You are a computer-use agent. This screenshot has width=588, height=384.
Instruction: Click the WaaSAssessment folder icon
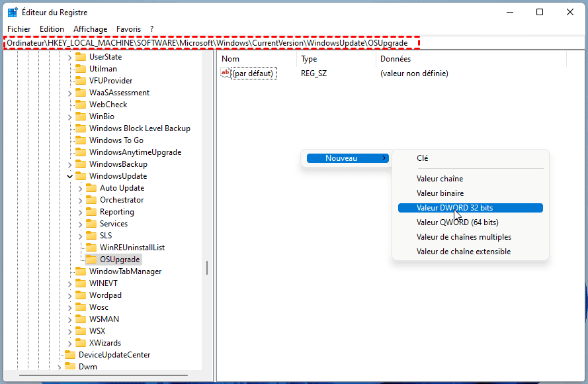tap(81, 92)
